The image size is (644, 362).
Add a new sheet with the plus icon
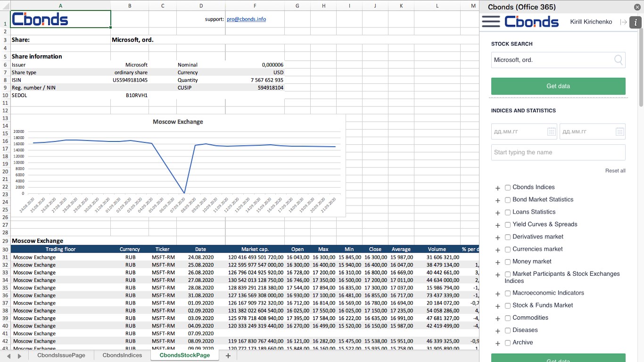point(228,355)
